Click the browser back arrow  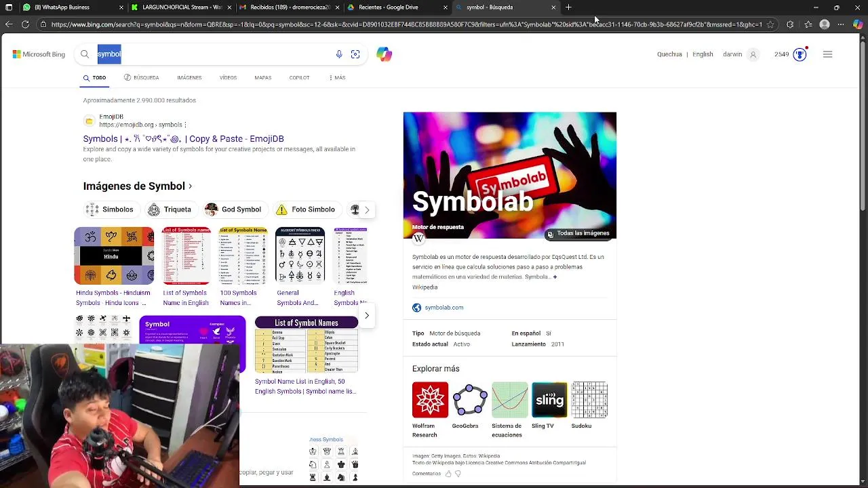(8, 24)
